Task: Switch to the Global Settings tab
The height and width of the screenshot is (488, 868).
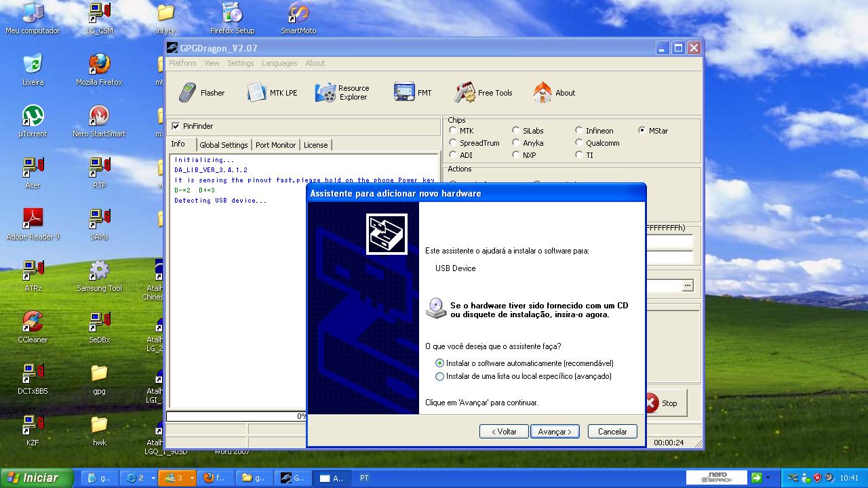Action: coord(224,145)
